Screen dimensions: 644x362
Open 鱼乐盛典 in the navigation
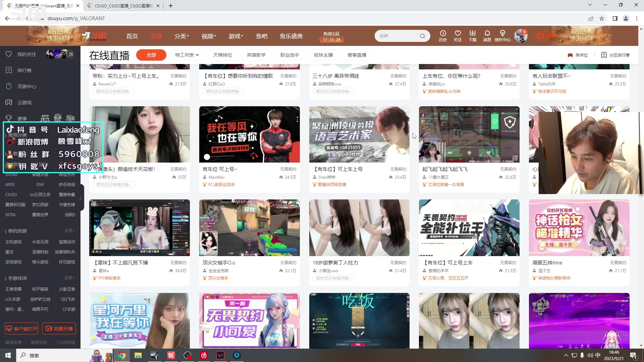[291, 36]
